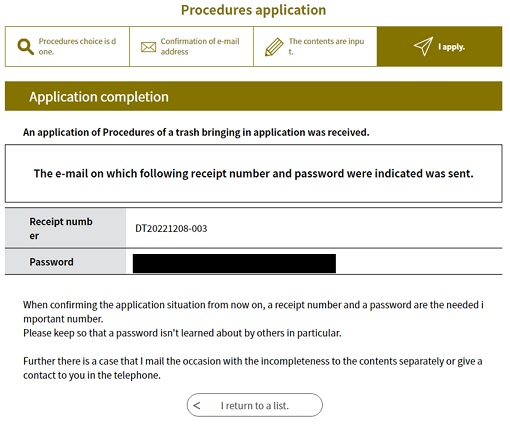This screenshot has width=510, height=436.
Task: Click the pencil input icon
Action: [x=274, y=47]
